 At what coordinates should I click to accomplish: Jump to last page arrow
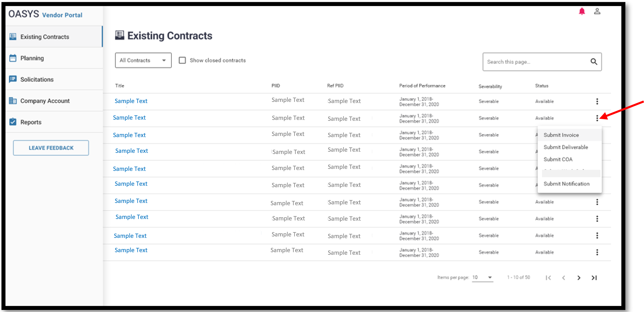pos(594,278)
